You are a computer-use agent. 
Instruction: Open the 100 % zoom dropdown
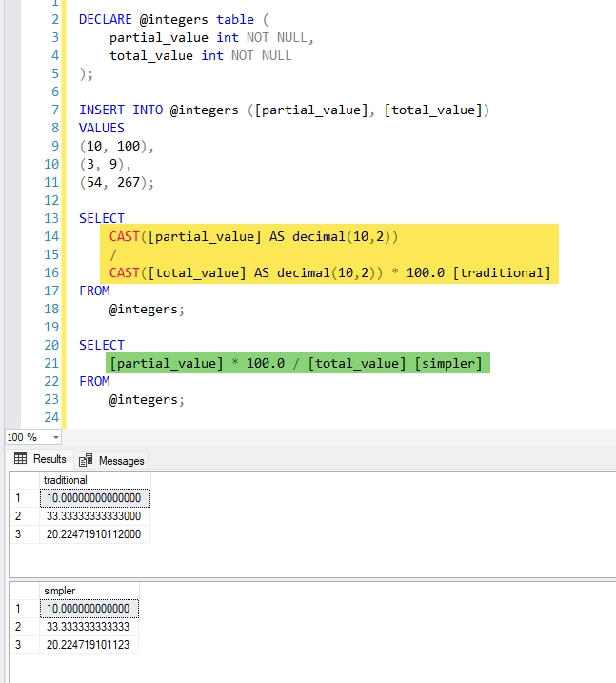tap(56, 437)
